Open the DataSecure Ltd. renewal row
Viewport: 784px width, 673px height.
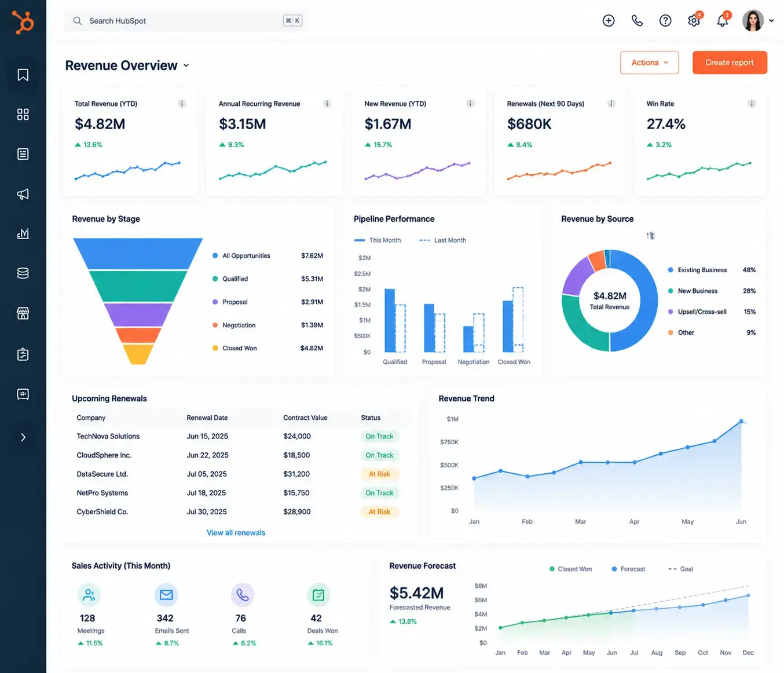[240, 474]
